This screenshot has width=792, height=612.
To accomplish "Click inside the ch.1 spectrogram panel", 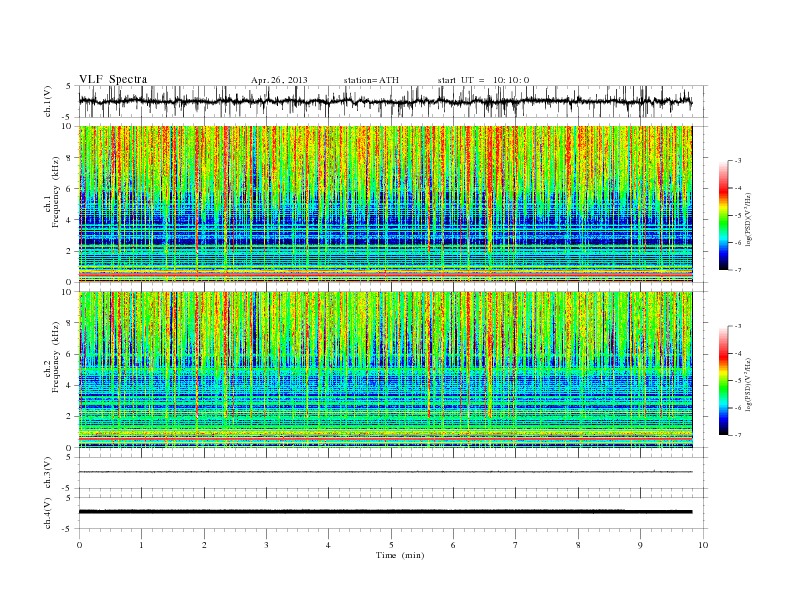I will 385,204.
